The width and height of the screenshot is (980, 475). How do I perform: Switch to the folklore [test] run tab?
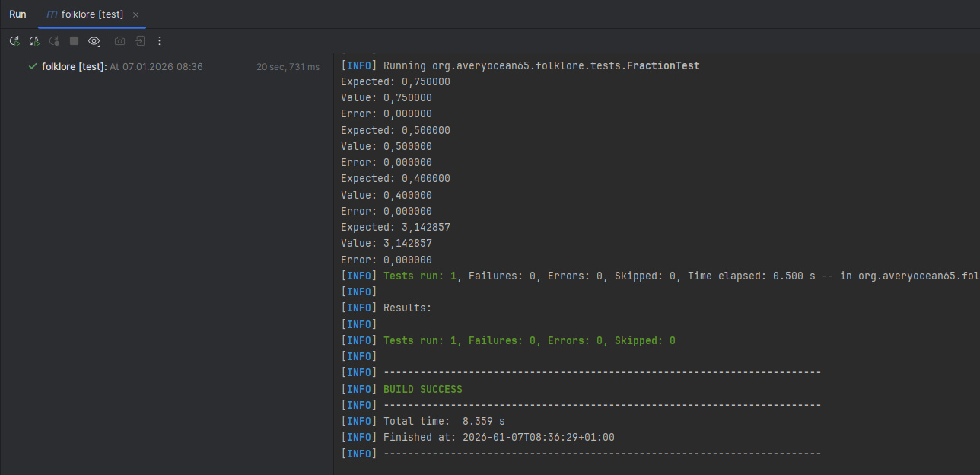point(92,14)
